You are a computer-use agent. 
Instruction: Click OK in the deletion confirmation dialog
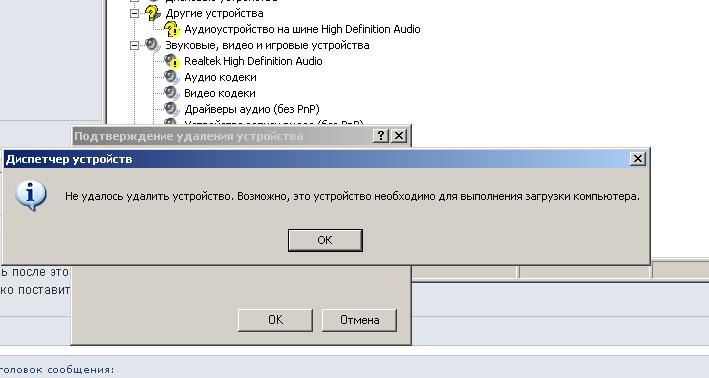click(275, 320)
